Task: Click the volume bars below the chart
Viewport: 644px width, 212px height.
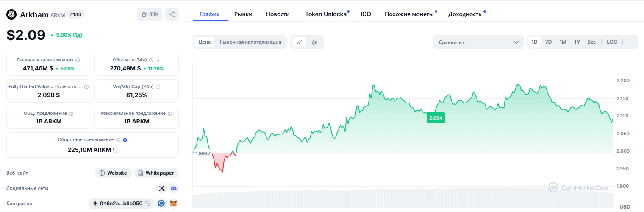Action: click(402, 198)
